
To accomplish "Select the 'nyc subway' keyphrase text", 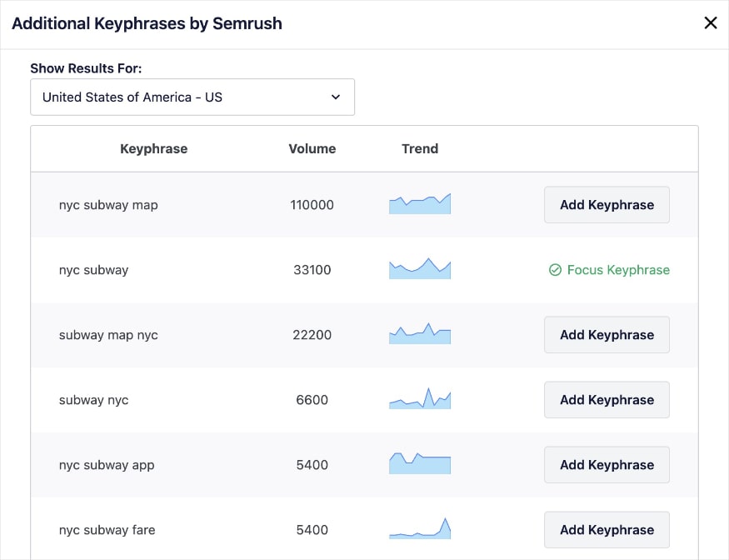I will coord(93,270).
